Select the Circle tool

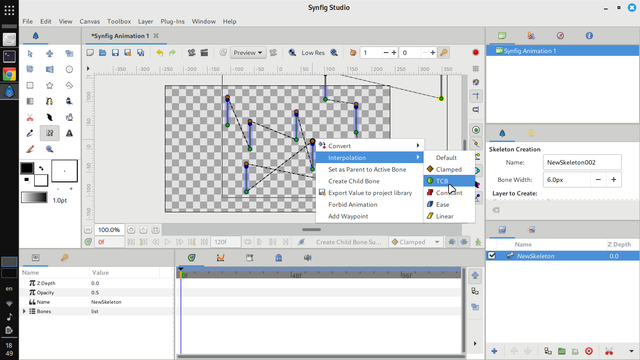(x=69, y=69)
